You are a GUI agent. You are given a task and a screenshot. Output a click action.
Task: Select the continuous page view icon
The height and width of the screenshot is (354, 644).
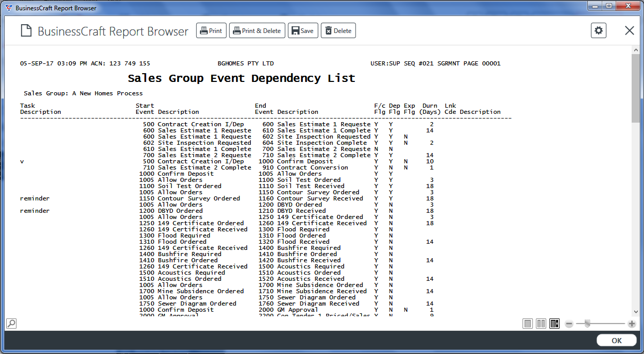[554, 324]
